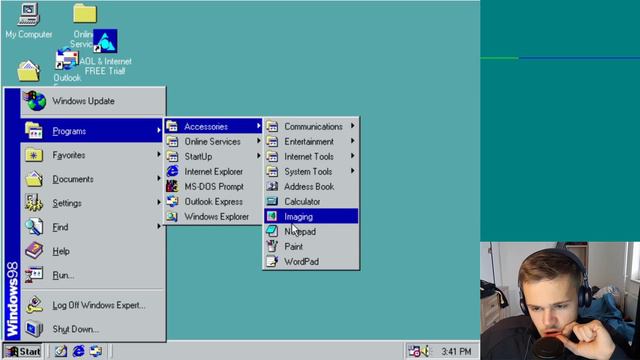Click the Run icon in Start menu
This screenshot has width=640, height=360.
33,275
